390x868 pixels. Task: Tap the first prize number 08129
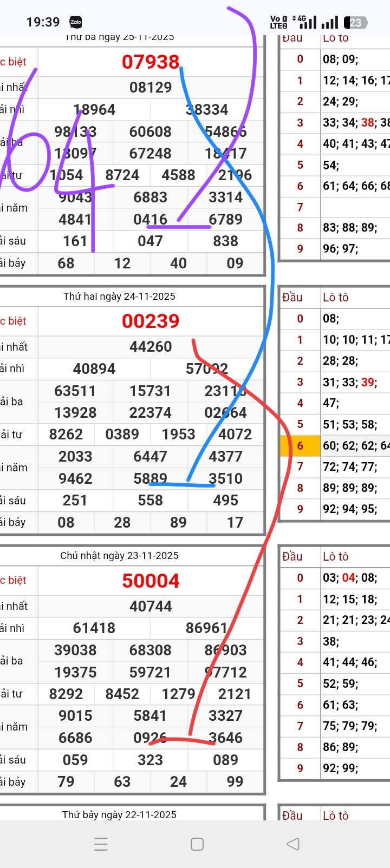tap(151, 87)
